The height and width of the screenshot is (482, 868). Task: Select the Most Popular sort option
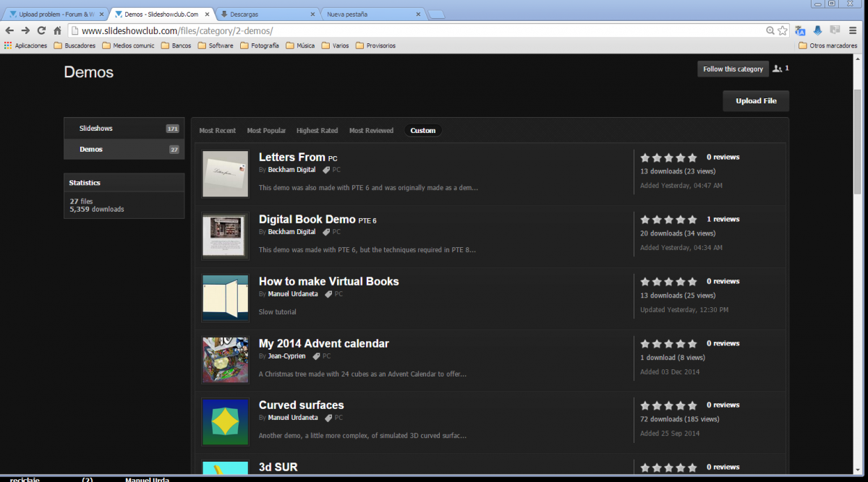(266, 131)
